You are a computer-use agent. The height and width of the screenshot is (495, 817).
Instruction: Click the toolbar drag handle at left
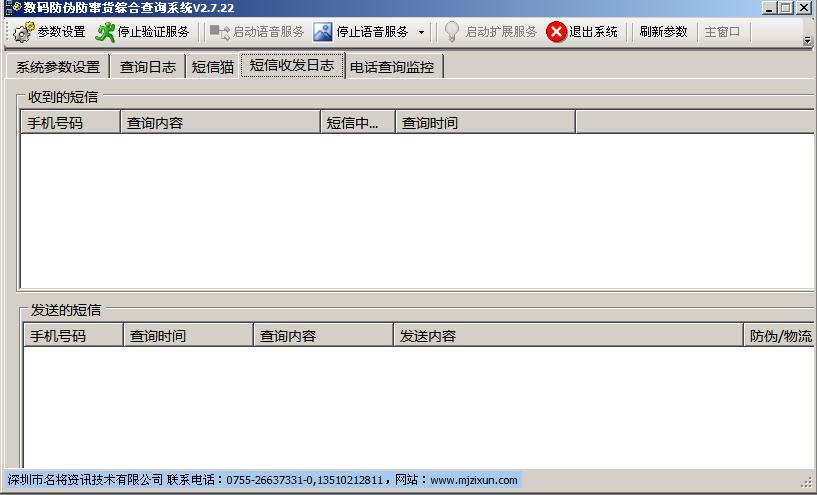coord(8,32)
